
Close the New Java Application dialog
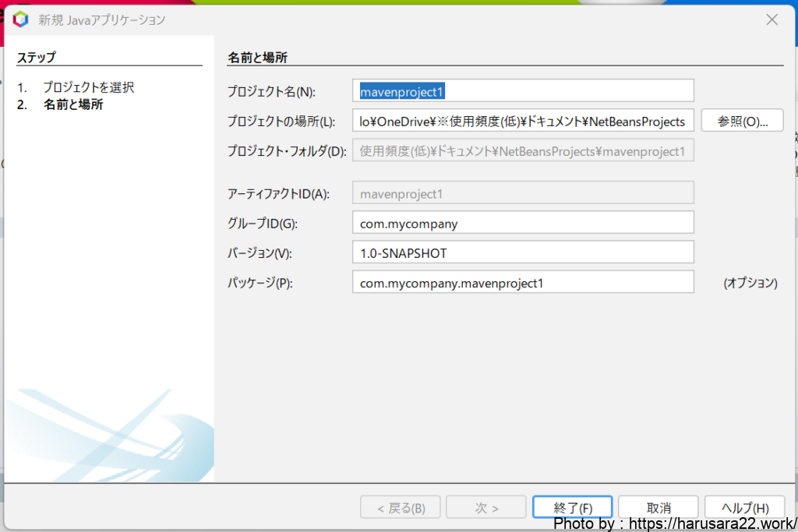[x=772, y=19]
